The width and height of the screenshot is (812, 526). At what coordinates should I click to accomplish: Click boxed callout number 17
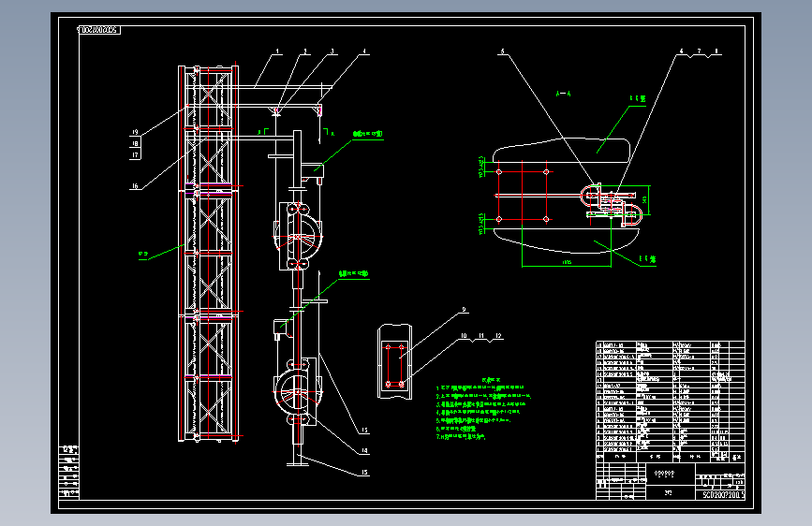point(135,154)
